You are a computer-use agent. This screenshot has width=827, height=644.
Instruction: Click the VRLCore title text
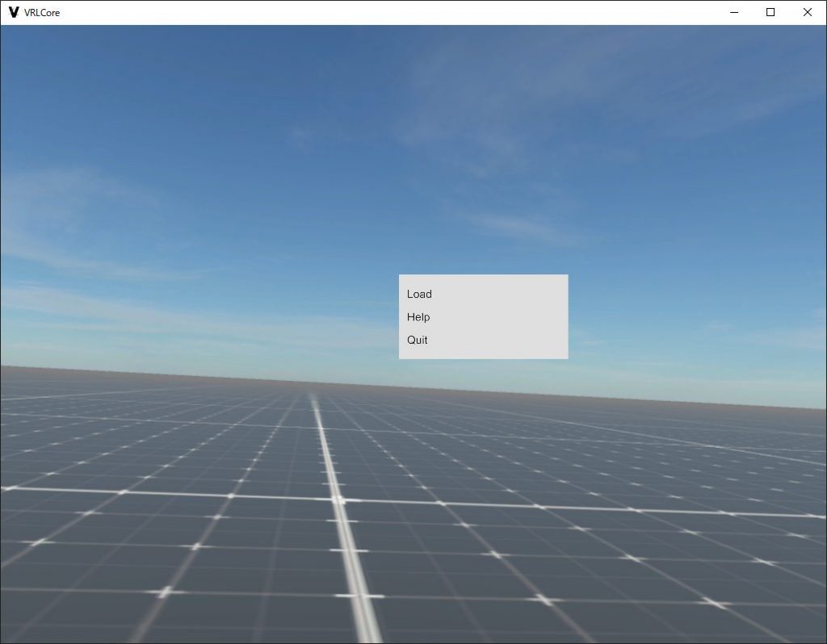42,13
